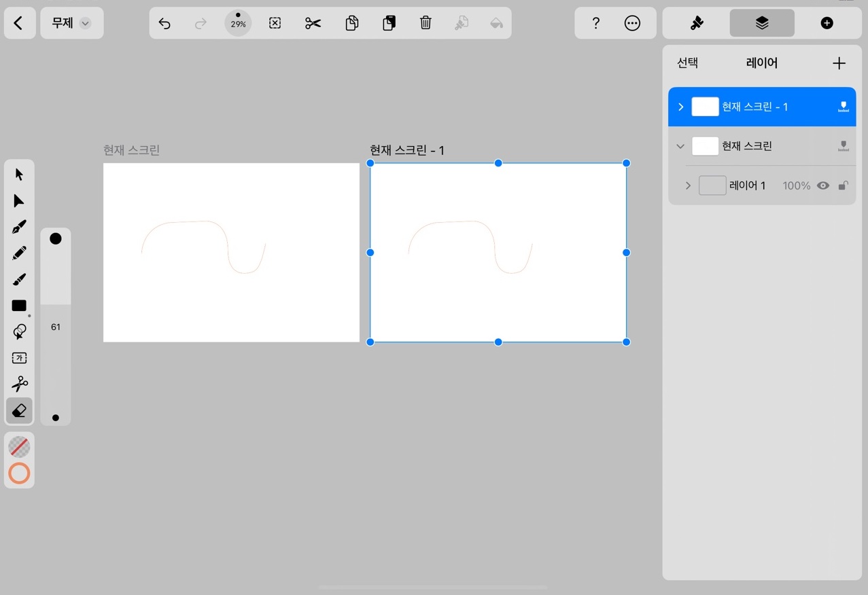
Task: Paste from clipboard icon
Action: tap(389, 24)
